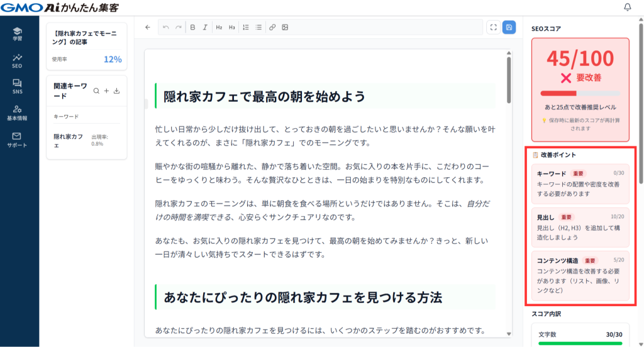Open the サポート section in the sidebar
Image resolution: width=644 pixels, height=347 pixels.
click(17, 139)
